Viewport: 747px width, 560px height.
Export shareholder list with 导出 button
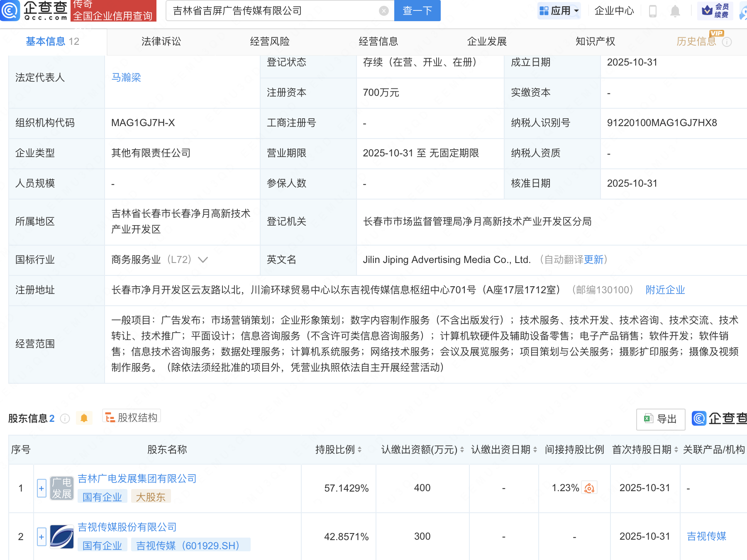coord(660,419)
